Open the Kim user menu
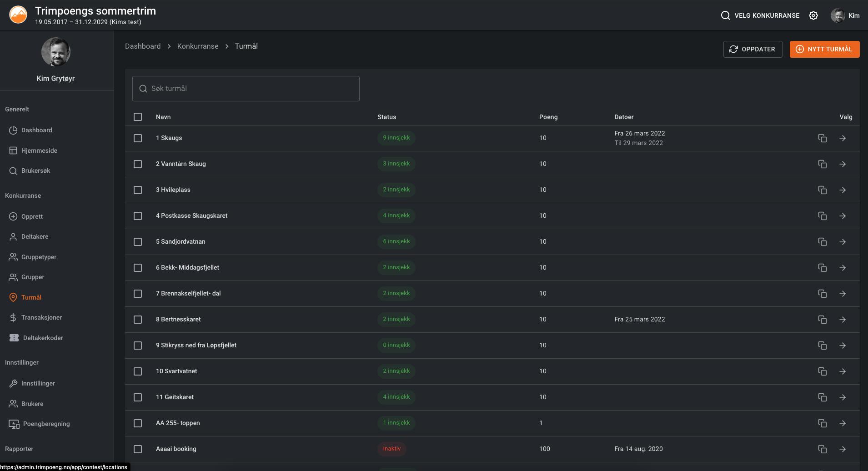The image size is (868, 471). click(x=845, y=15)
